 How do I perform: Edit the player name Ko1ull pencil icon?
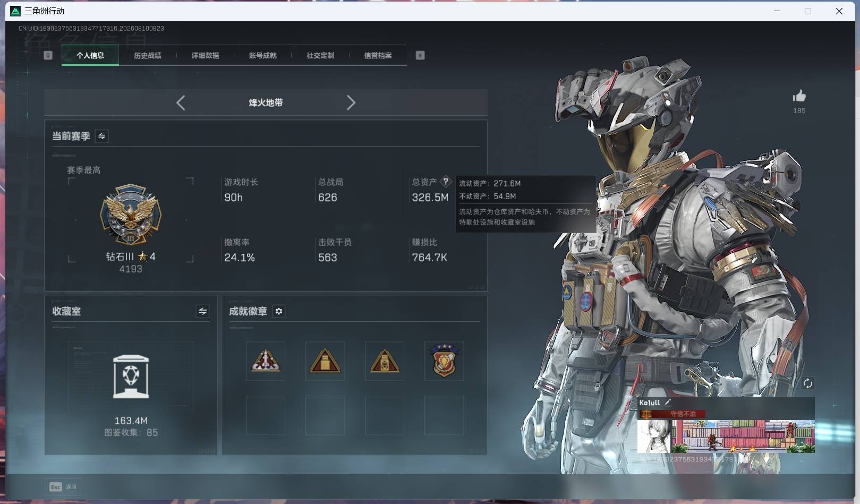(x=668, y=403)
